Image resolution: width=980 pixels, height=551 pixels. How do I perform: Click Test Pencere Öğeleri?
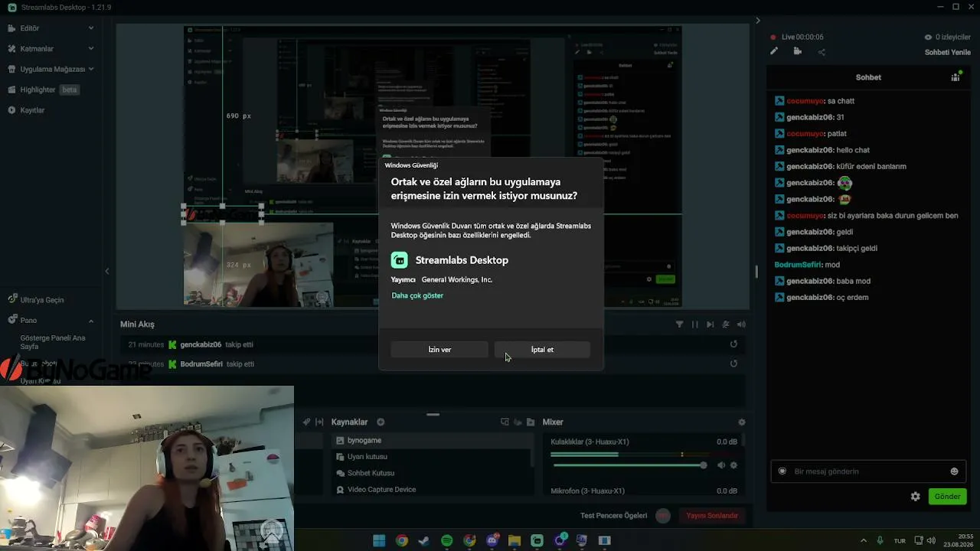click(x=613, y=516)
